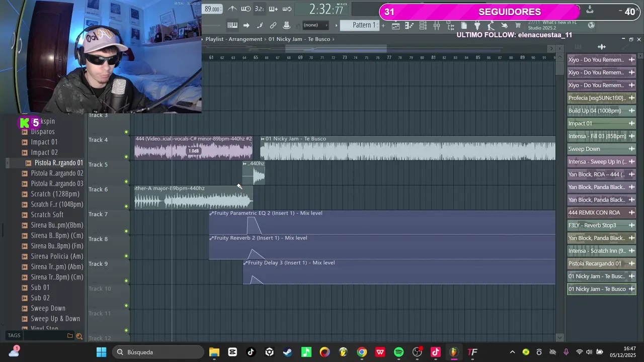The width and height of the screenshot is (644, 362).
Task: Click the download icon top right
Action: (590, 10)
